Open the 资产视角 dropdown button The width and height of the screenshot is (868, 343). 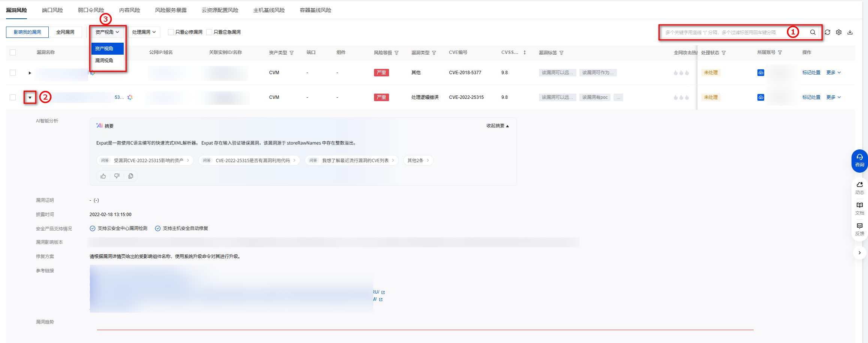coord(107,32)
